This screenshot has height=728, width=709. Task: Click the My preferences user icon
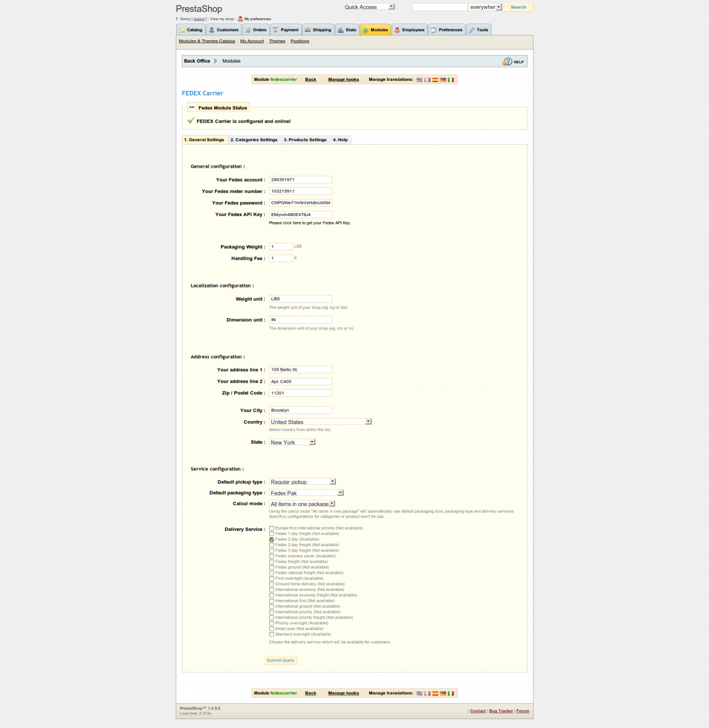pyautogui.click(x=240, y=19)
